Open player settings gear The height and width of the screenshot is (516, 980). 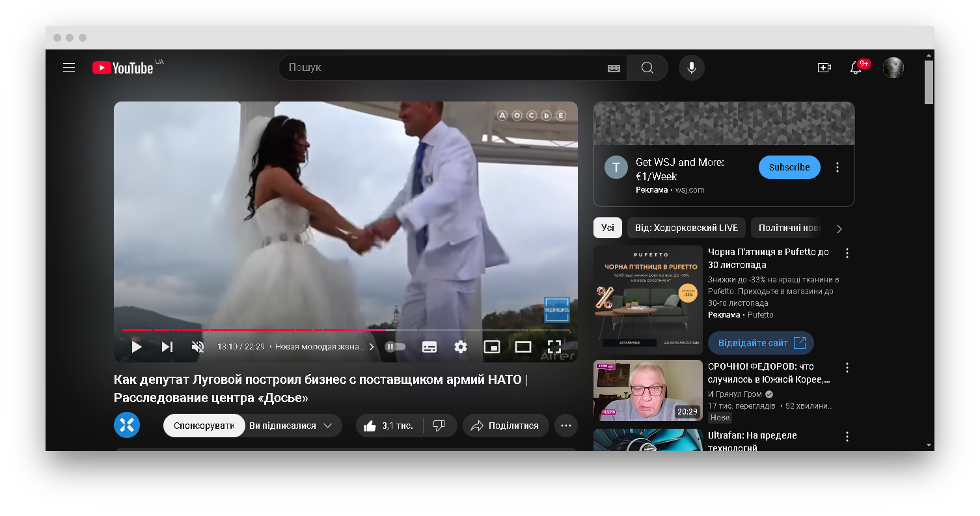click(461, 347)
